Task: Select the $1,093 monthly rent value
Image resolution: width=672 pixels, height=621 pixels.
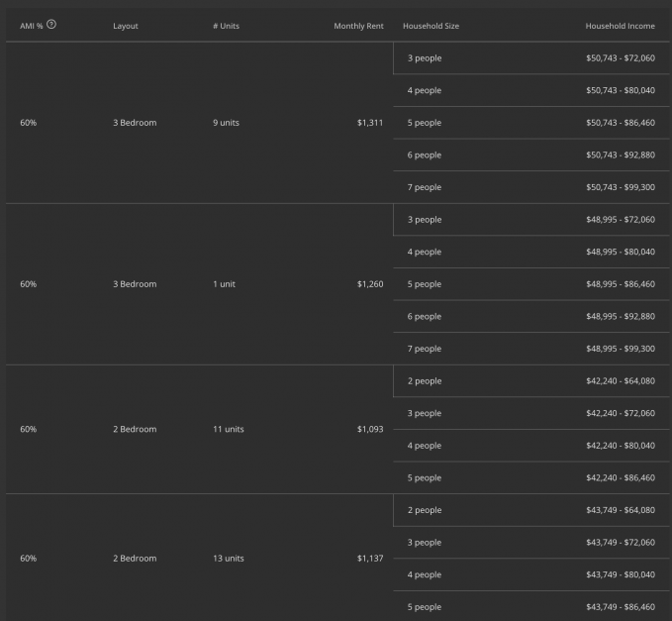Action: point(369,429)
